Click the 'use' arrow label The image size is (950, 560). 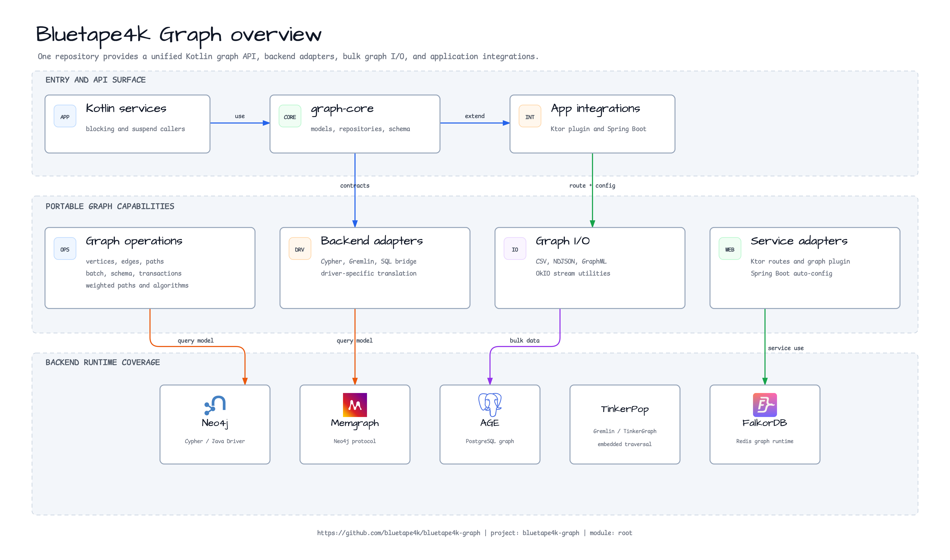[x=239, y=116]
